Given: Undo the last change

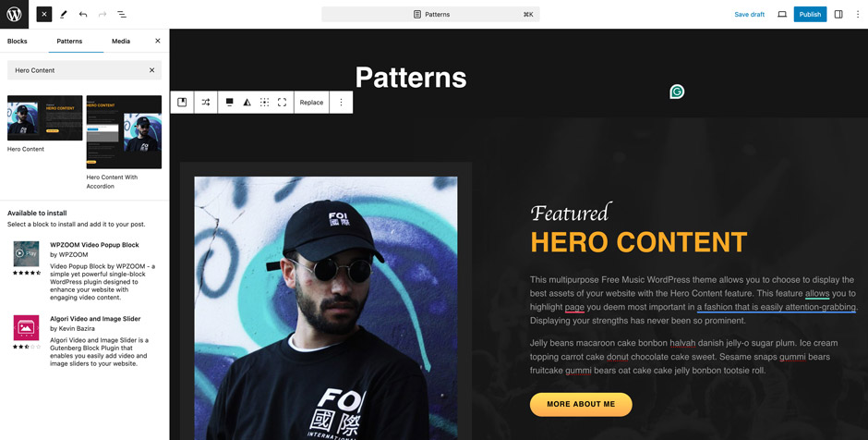Looking at the screenshot, I should click(x=83, y=15).
